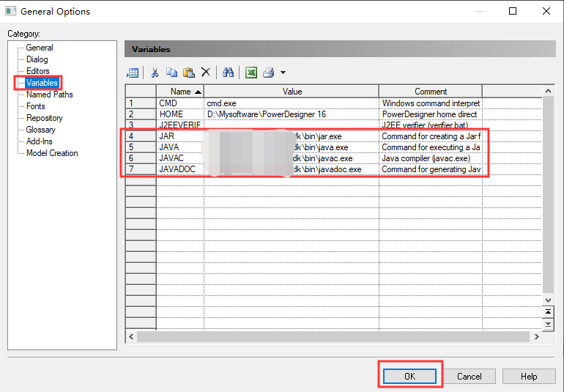Viewport: 564px width, 392px height.
Task: Click the Find binoculars icon
Action: 228,73
